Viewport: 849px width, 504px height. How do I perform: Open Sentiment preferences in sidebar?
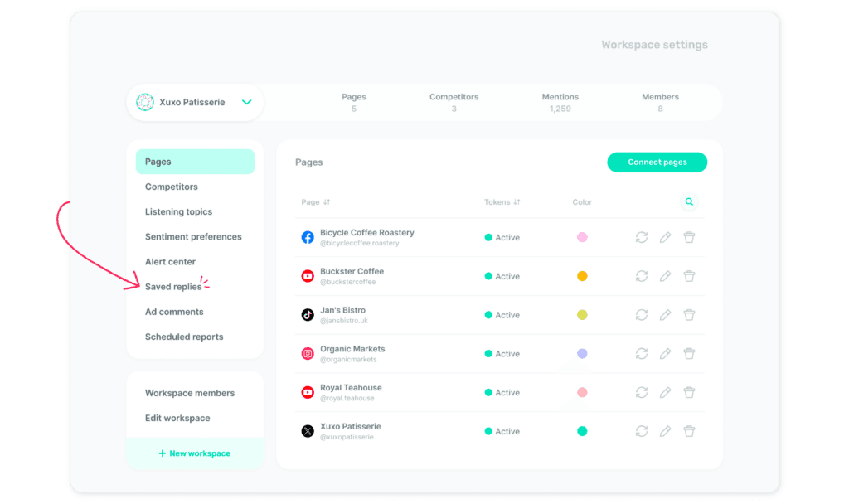click(193, 236)
